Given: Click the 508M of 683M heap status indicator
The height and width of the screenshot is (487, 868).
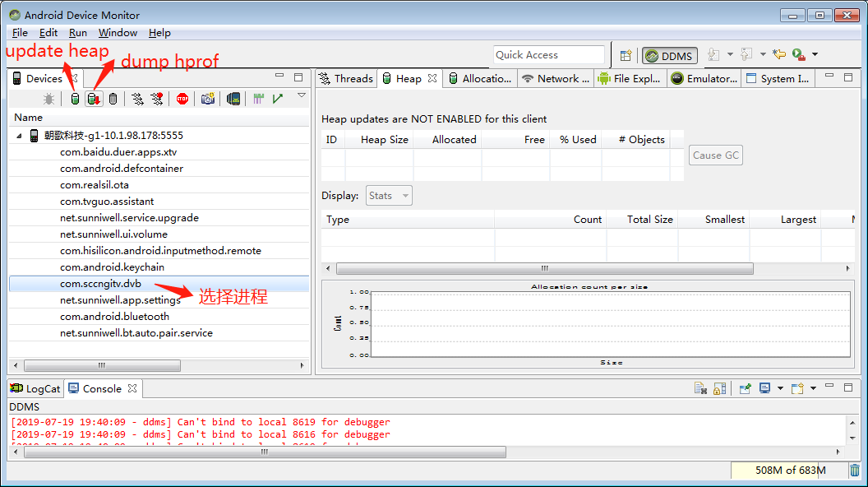Looking at the screenshot, I should 790,471.
